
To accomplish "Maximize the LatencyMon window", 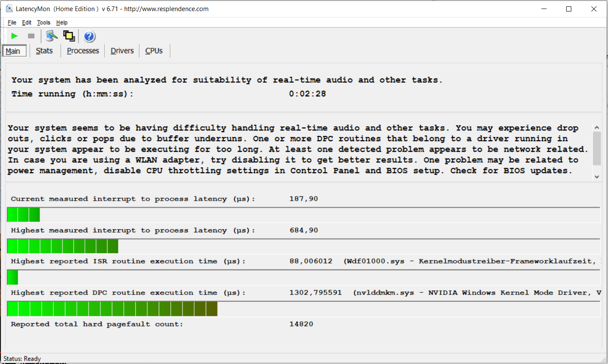I will 568,9.
